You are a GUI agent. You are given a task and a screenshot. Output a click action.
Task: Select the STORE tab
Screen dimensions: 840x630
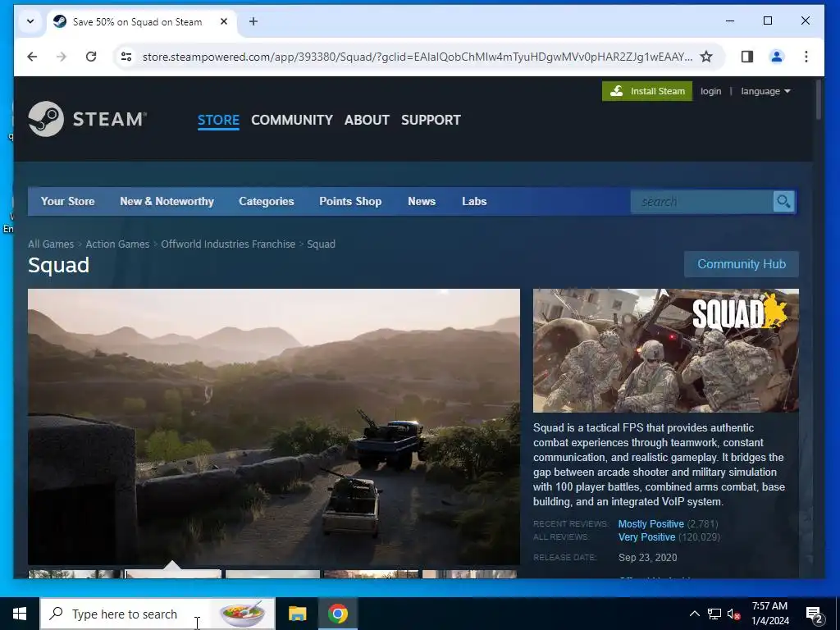(218, 120)
